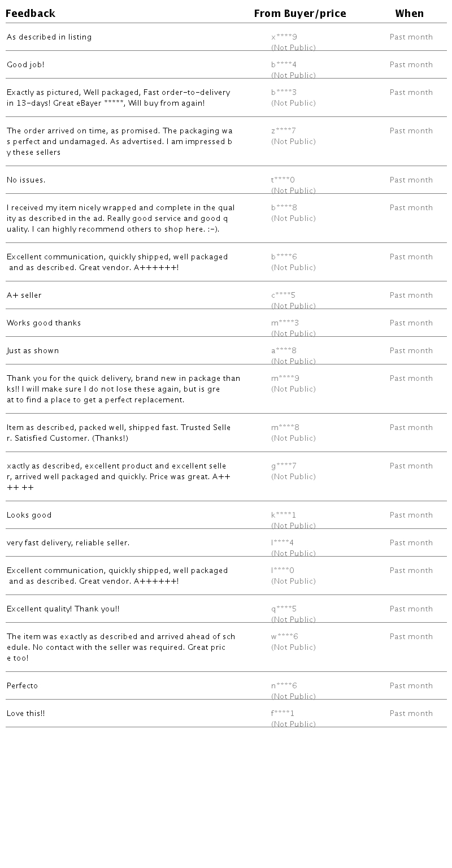Click the Feedback column header

click(31, 14)
